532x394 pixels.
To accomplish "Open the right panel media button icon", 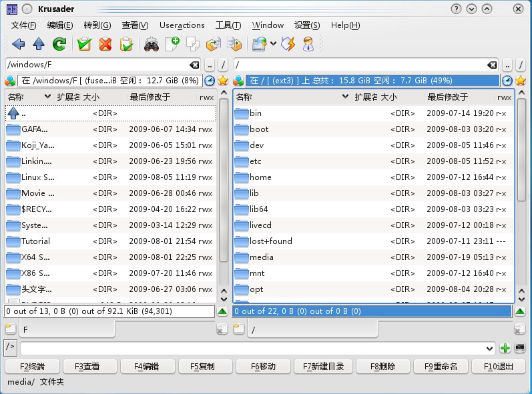I will point(238,81).
